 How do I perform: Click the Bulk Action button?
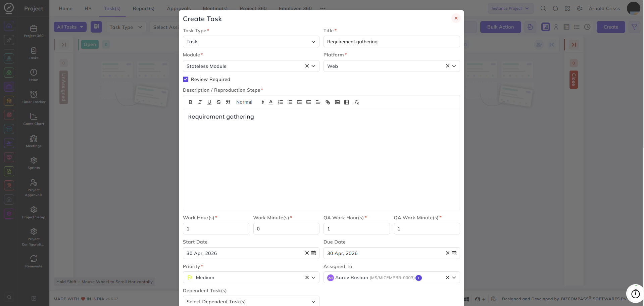click(x=500, y=27)
